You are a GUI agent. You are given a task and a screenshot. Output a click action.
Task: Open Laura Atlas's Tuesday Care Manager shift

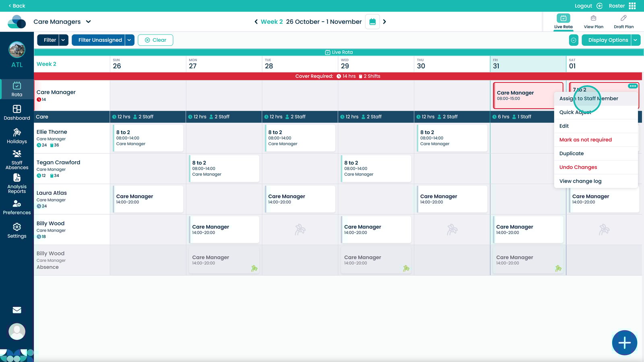tap(300, 199)
